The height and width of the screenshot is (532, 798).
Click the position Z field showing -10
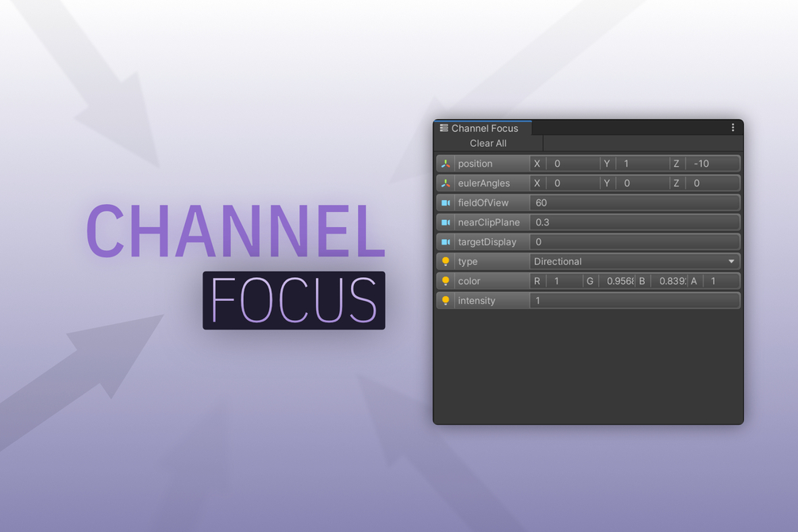[x=712, y=164]
